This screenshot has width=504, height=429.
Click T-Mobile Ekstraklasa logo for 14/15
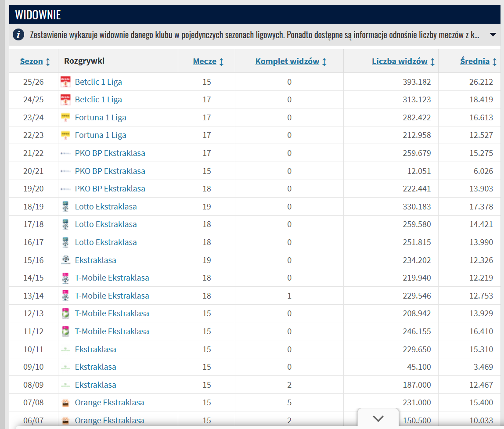click(65, 278)
